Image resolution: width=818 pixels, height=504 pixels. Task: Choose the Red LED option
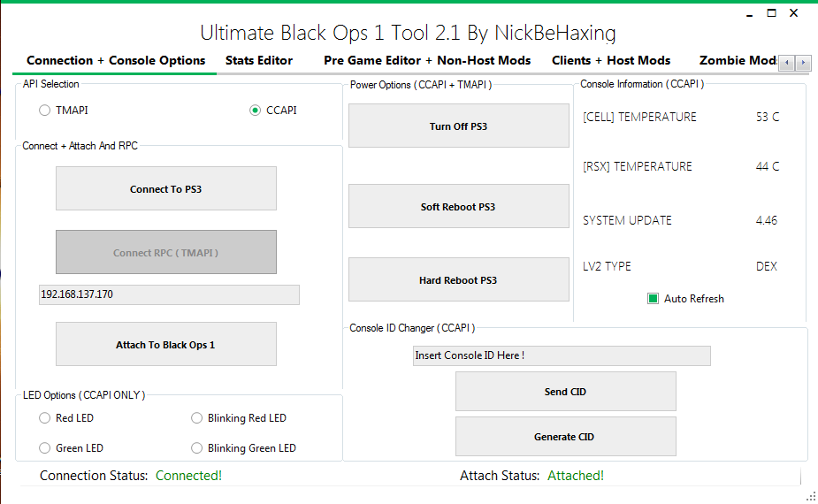pos(45,418)
